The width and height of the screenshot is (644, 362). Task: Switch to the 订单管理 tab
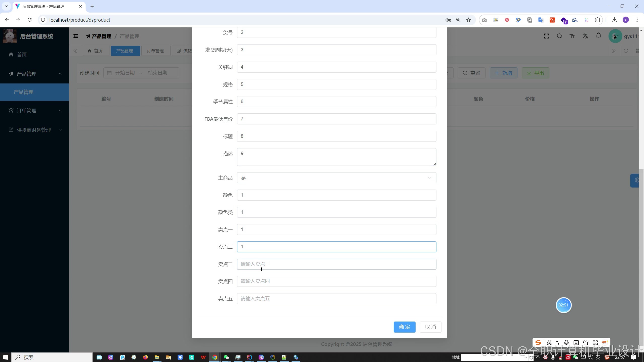(155, 51)
